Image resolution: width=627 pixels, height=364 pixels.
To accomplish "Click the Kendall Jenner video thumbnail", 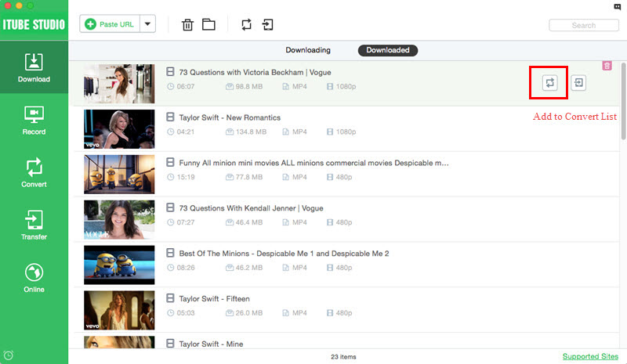I will pos(119,219).
